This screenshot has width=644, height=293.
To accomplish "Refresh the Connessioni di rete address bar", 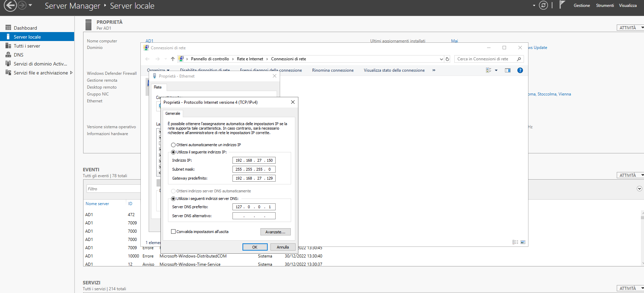I will click(x=447, y=59).
